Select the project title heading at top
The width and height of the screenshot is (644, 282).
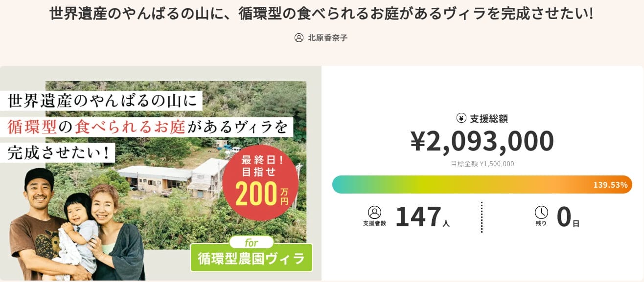[322, 14]
